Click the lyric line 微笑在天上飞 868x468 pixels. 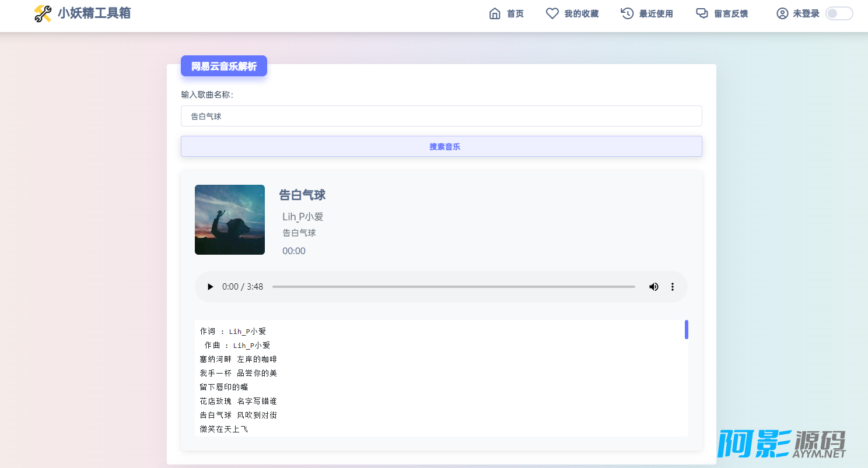tap(223, 429)
